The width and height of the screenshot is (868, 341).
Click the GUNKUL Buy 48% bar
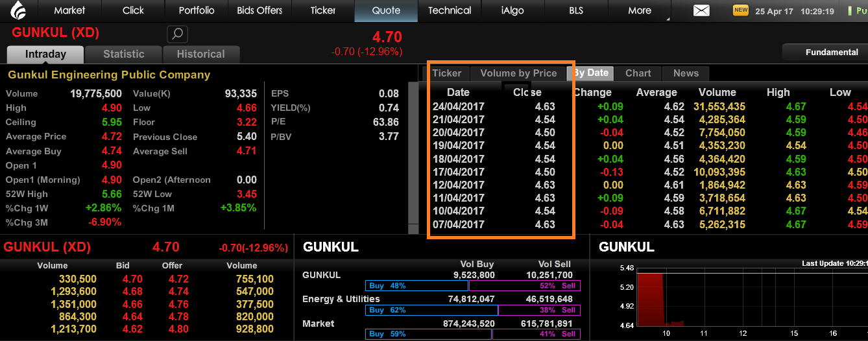click(417, 286)
